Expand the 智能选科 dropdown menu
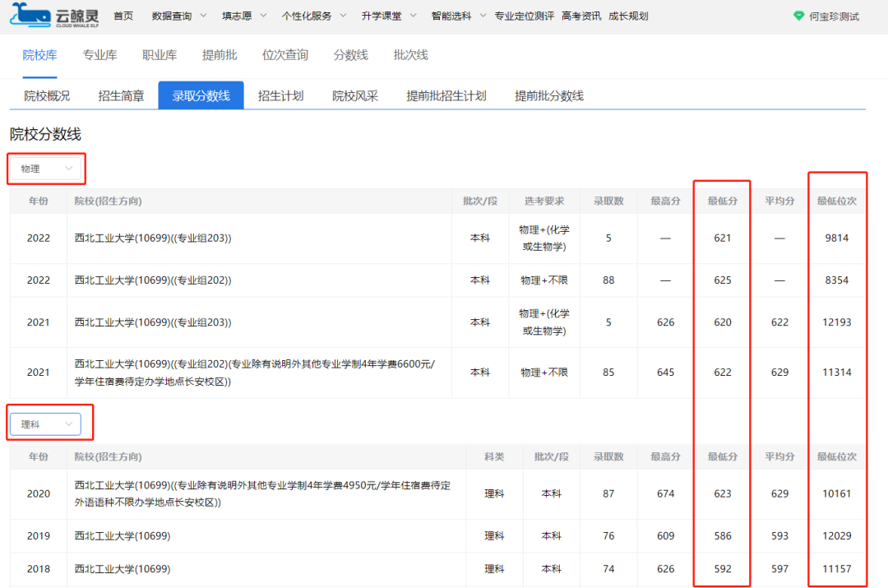The height and width of the screenshot is (588, 888). pos(458,16)
